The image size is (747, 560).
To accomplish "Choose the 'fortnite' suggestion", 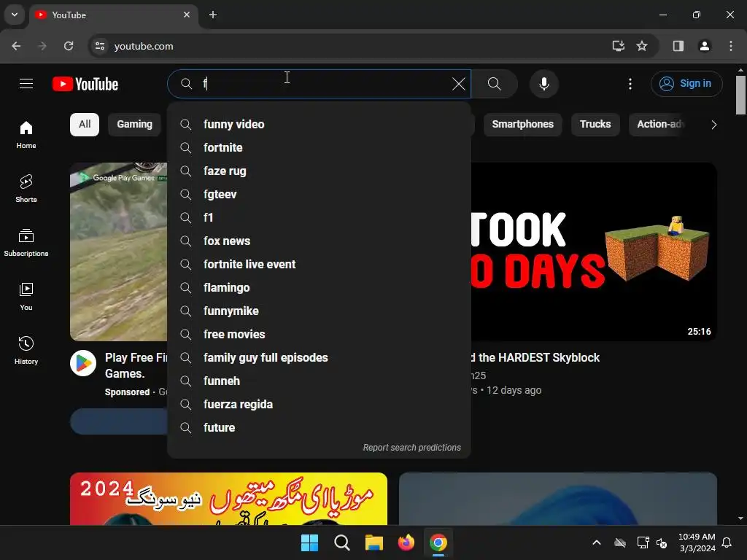I will click(319, 147).
